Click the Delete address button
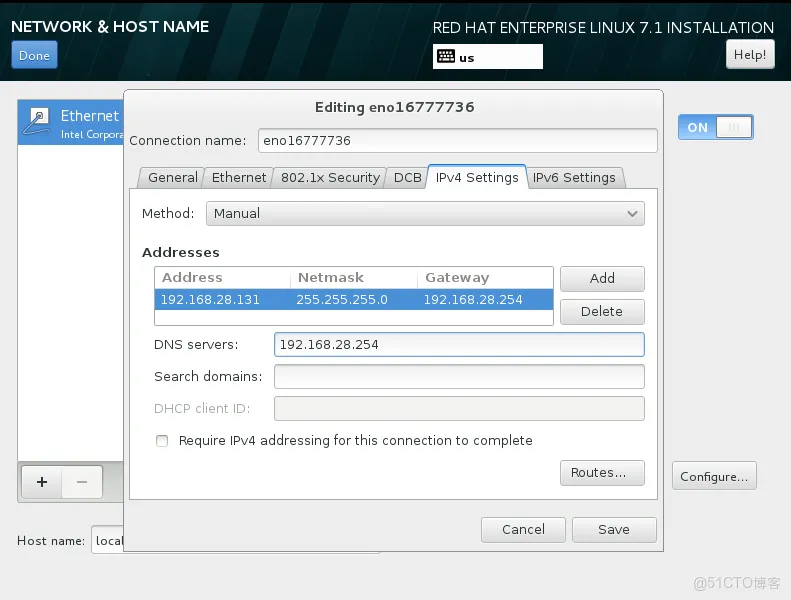The image size is (791, 600). pos(602,311)
